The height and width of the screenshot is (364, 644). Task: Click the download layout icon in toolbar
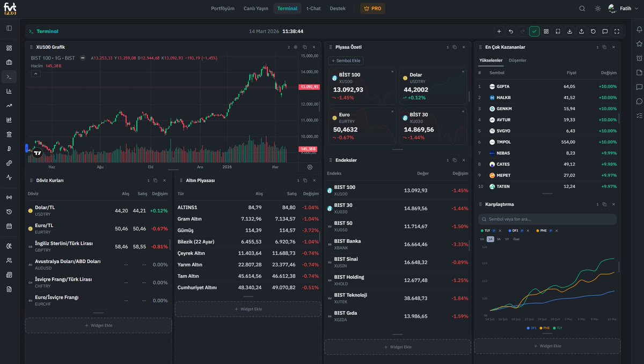570,32
